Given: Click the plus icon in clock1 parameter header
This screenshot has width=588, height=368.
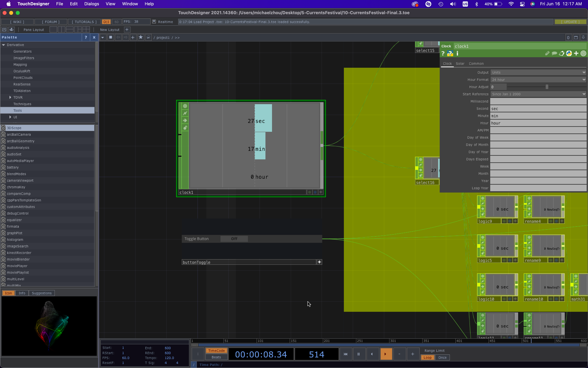Looking at the screenshot, I should pos(576,53).
